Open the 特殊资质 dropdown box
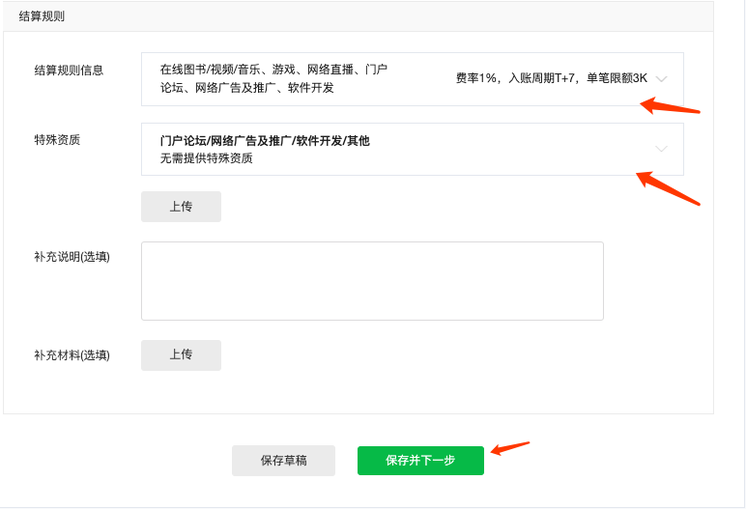Screen dimensions: 746x509 pos(412,149)
